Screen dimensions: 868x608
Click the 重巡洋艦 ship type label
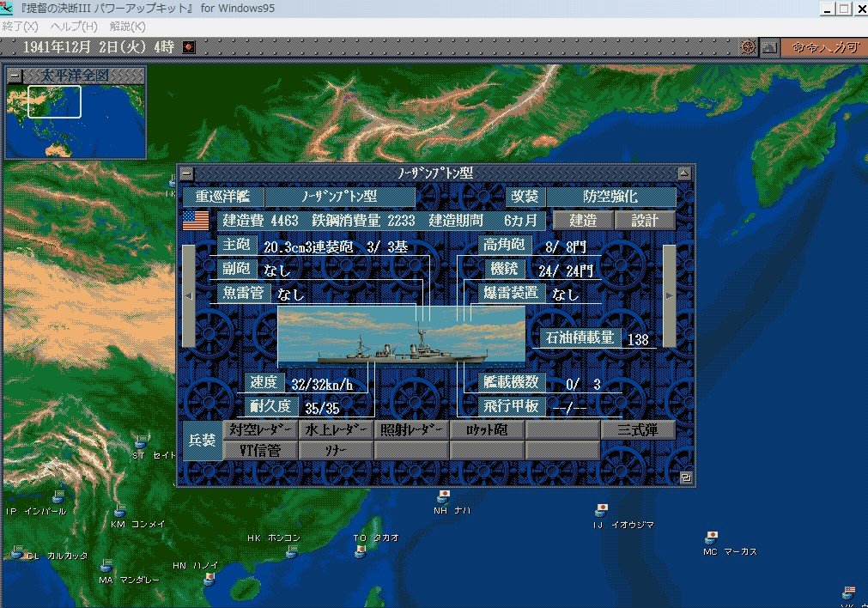pyautogui.click(x=222, y=197)
